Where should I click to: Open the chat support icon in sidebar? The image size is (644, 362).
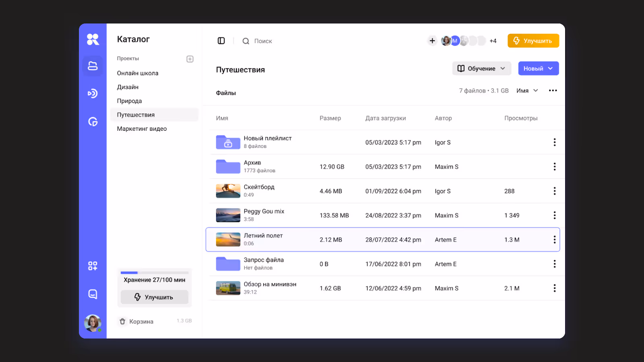coord(93,294)
